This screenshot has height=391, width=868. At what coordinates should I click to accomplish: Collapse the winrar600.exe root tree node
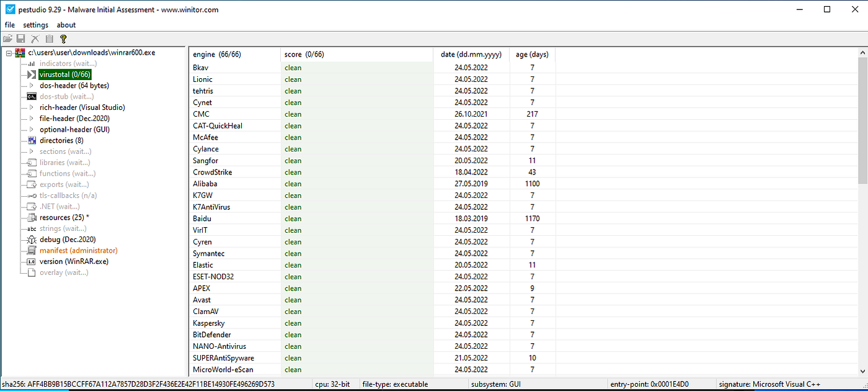[x=9, y=53]
